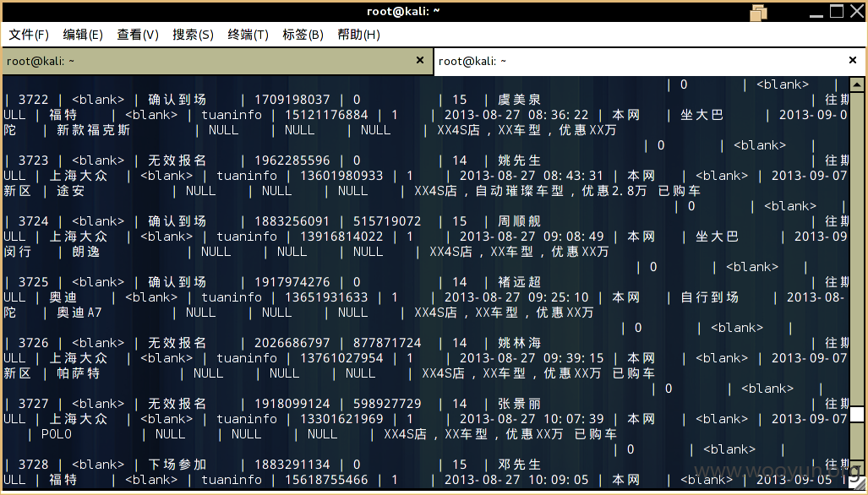Click row ID 3722
Image resolution: width=868 pixels, height=495 pixels.
[x=34, y=101]
